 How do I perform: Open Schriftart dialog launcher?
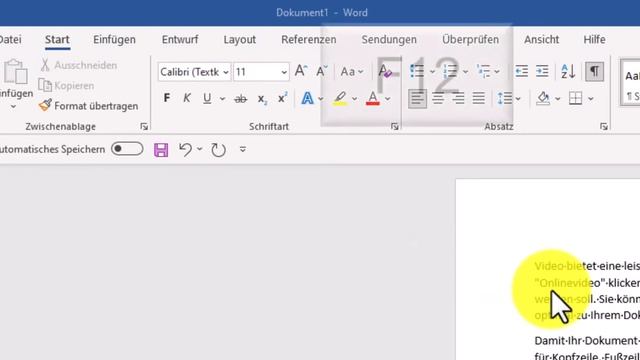(x=394, y=127)
